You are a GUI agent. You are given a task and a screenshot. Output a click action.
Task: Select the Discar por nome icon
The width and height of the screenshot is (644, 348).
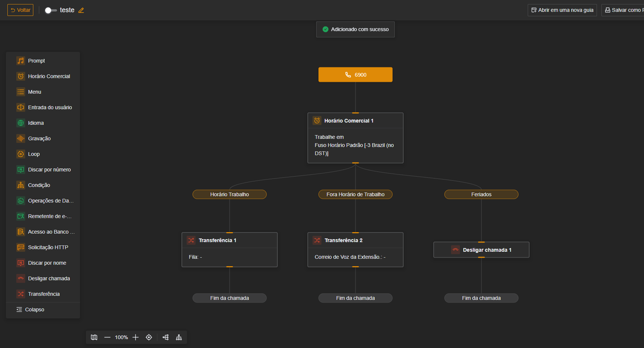click(x=21, y=263)
